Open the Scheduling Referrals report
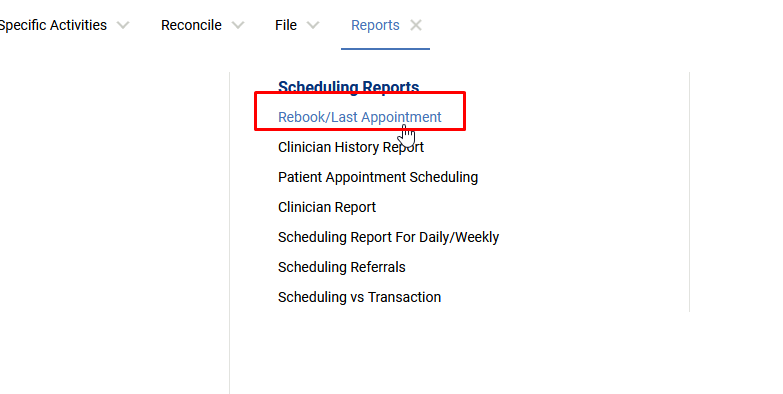 (x=342, y=267)
